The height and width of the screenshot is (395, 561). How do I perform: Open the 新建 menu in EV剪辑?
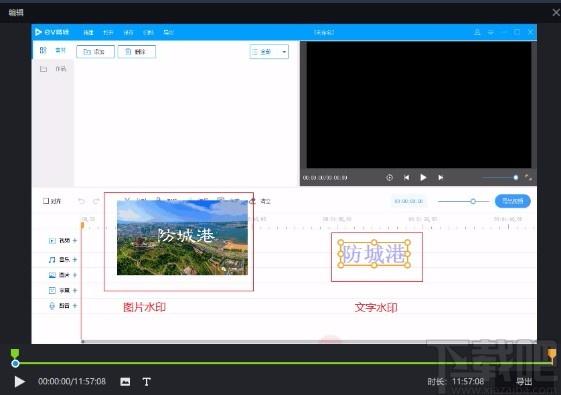[x=88, y=33]
